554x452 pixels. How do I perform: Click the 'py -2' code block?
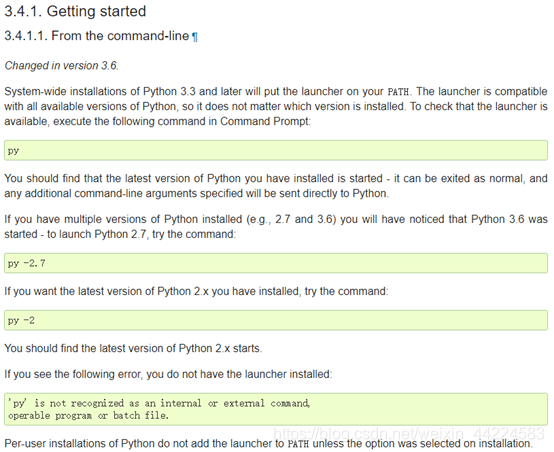[276, 321]
